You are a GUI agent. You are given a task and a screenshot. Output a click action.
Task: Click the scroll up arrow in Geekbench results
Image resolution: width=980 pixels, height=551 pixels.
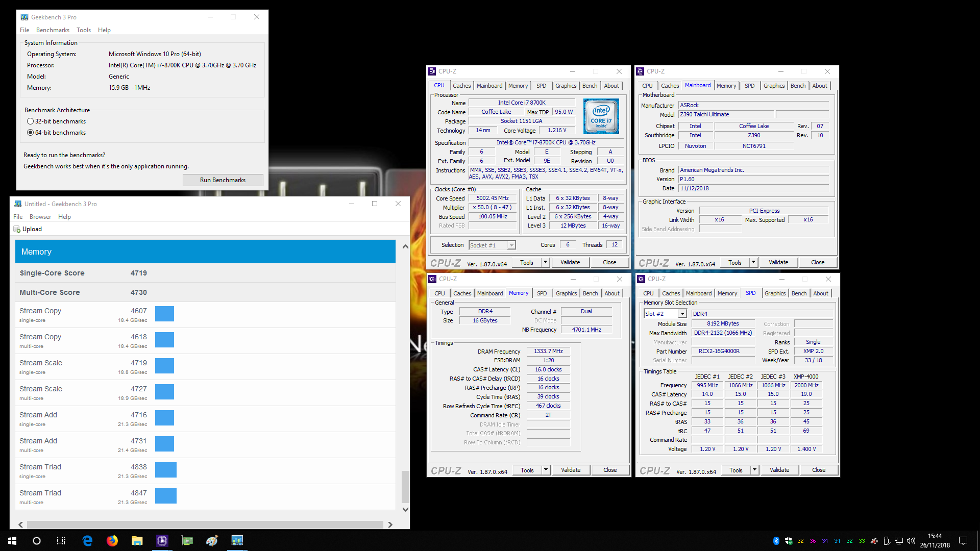[x=405, y=246]
